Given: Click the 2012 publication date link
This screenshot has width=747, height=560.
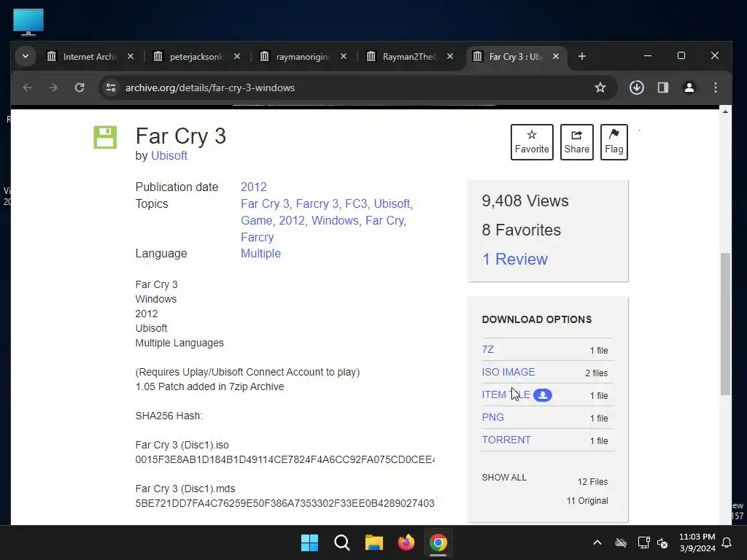Looking at the screenshot, I should [253, 187].
